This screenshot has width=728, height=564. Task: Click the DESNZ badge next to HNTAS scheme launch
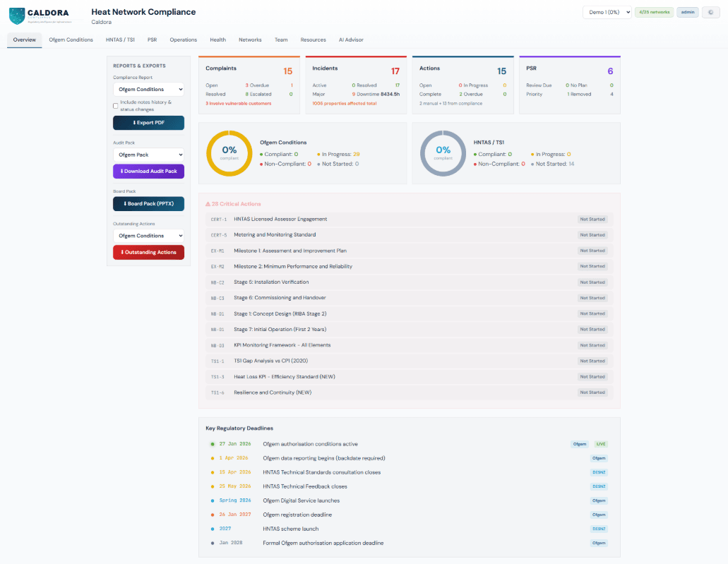coord(598,528)
